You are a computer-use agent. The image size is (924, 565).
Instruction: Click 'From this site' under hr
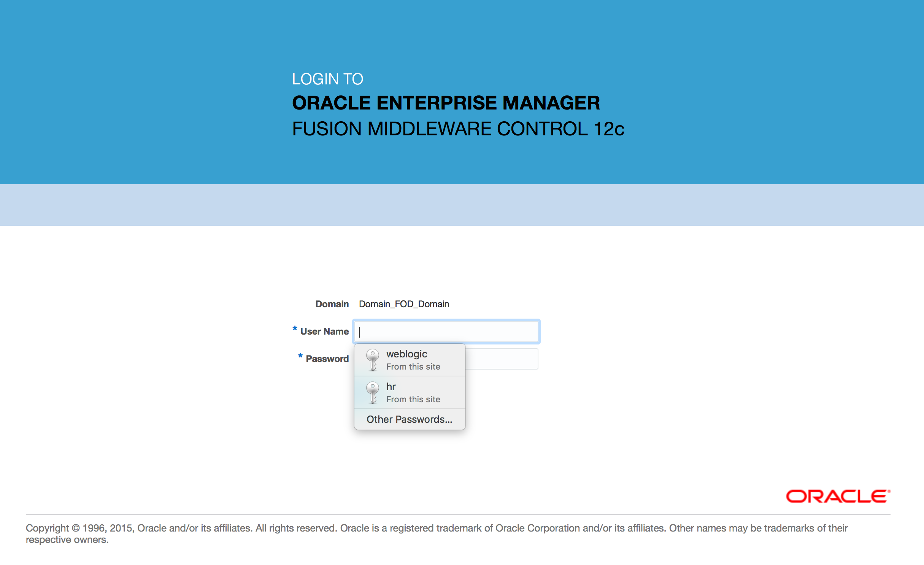click(x=413, y=400)
